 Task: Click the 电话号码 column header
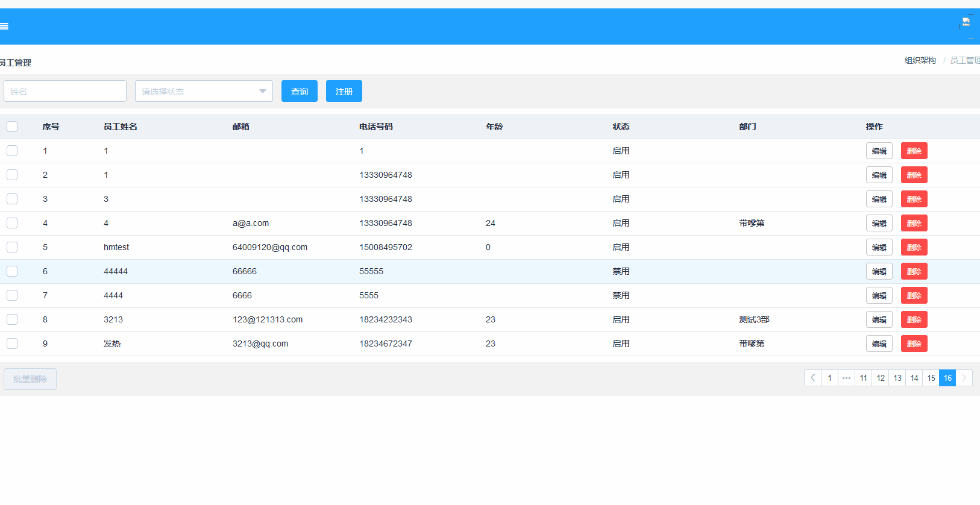pyautogui.click(x=376, y=127)
